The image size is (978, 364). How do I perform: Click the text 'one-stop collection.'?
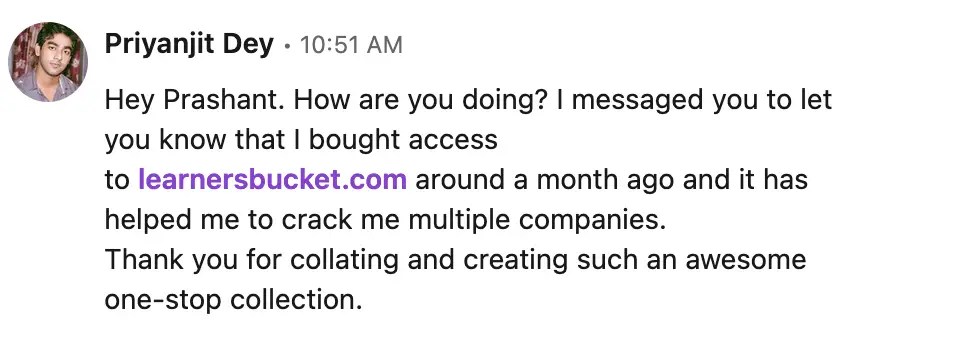[x=233, y=300]
